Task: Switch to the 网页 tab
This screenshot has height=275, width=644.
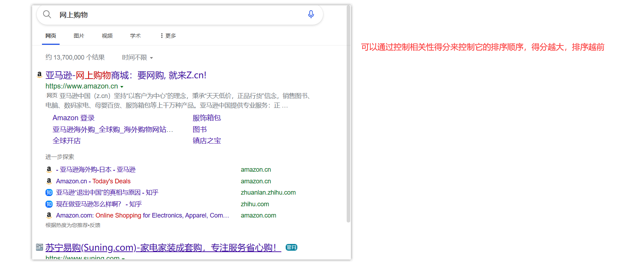Action: [51, 36]
